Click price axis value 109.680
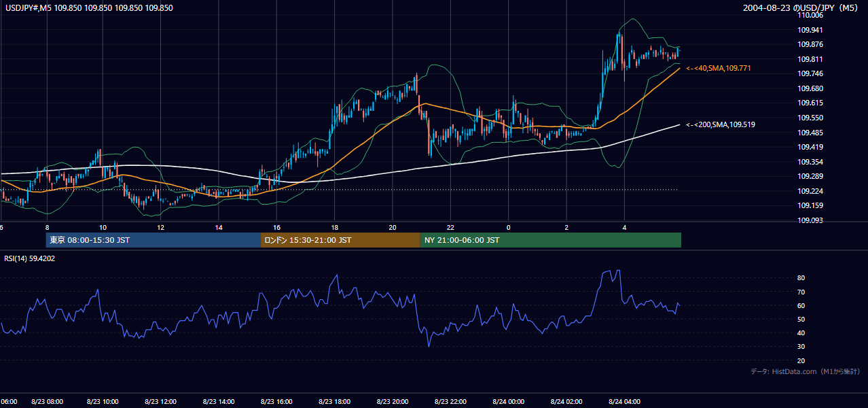Image resolution: width=868 pixels, height=408 pixels. tap(810, 88)
